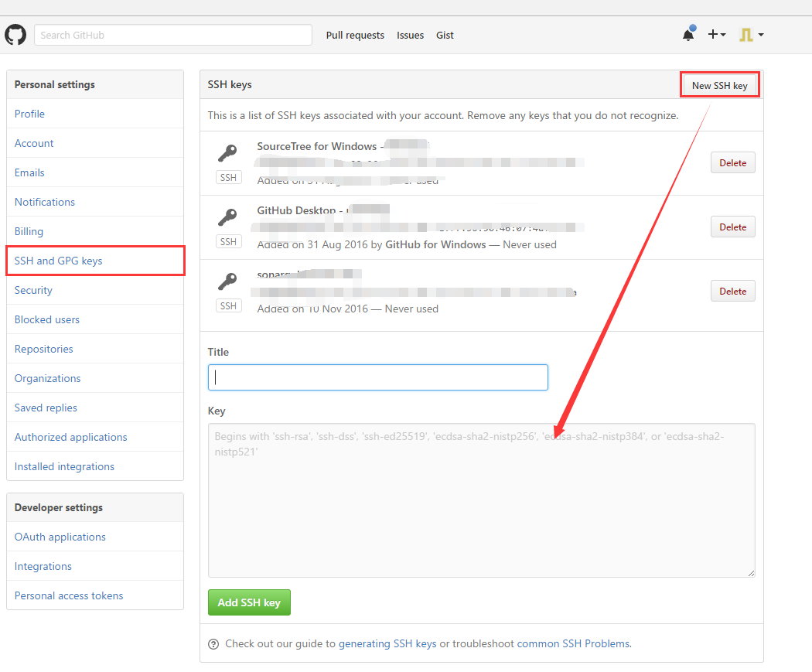Viewport: 812px width, 672px height.
Task: Open the generating SSH keys guide
Action: pyautogui.click(x=387, y=643)
